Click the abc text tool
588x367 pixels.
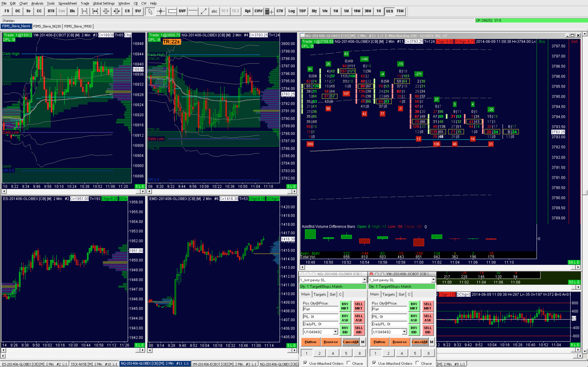click(x=214, y=11)
